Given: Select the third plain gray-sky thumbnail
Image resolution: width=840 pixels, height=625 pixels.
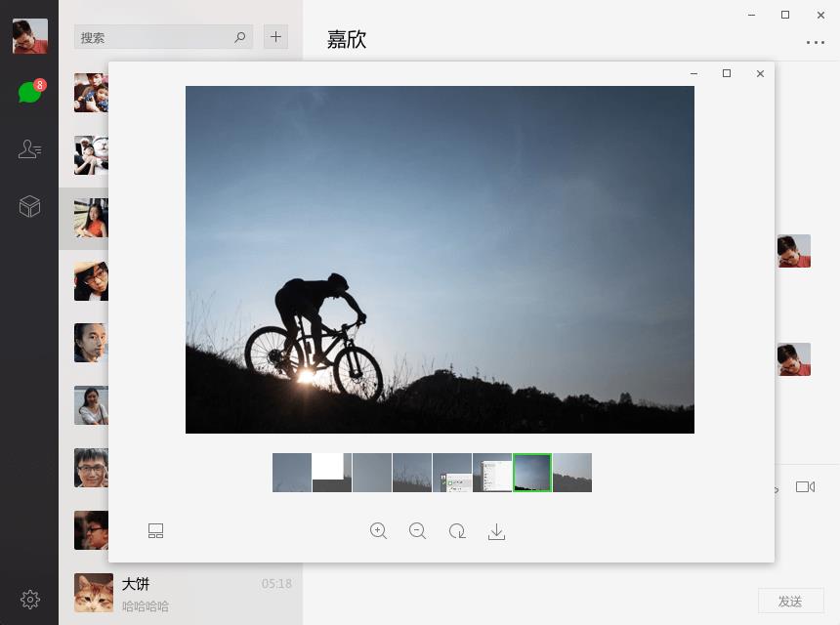Looking at the screenshot, I should tap(372, 473).
